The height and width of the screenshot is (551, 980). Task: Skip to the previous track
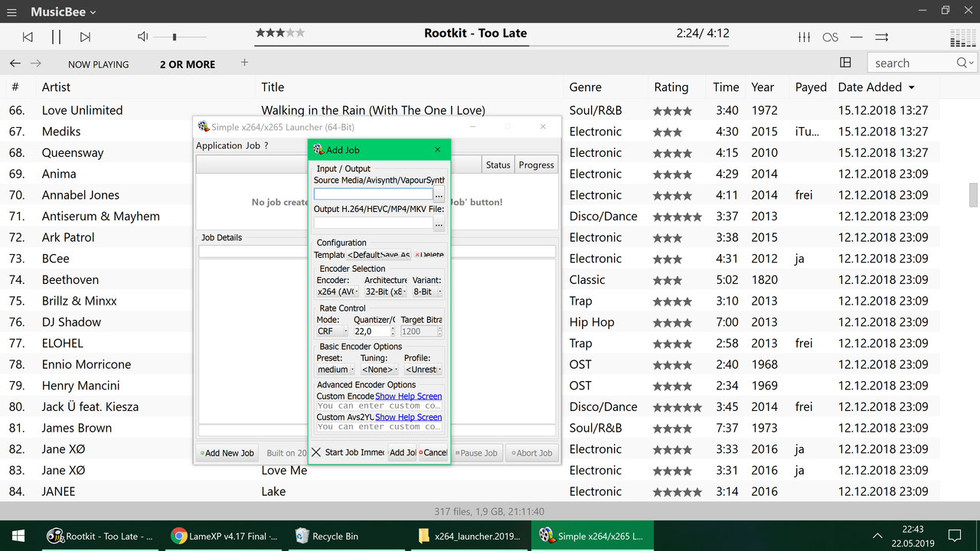[28, 37]
